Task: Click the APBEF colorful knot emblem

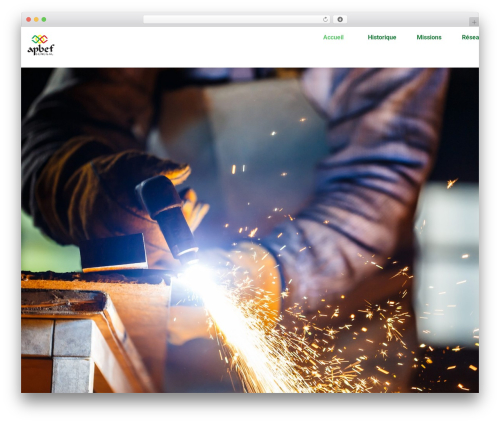Action: [x=40, y=39]
